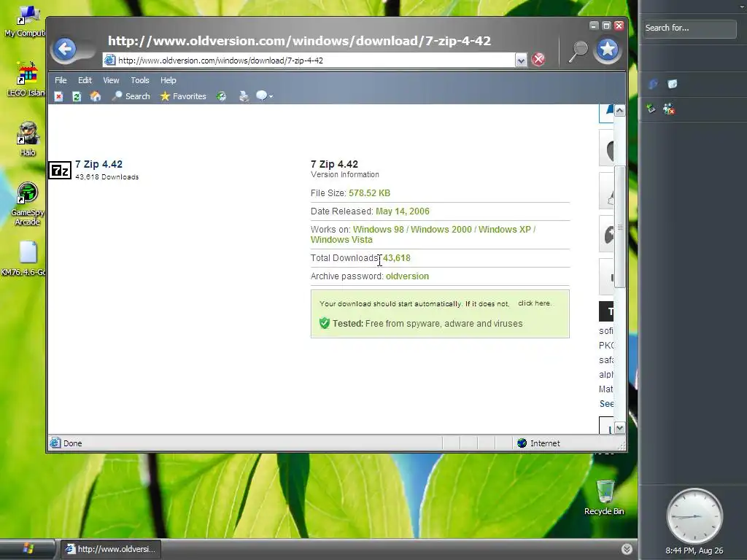Click the 578.52 KB file size value

(x=369, y=192)
